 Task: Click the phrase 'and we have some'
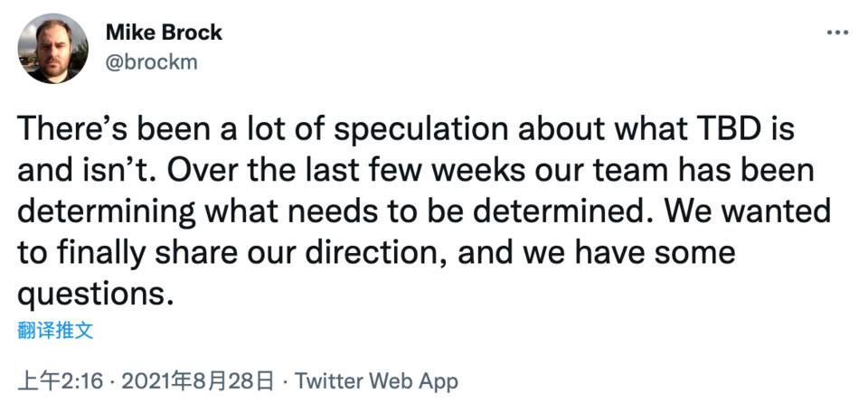(x=597, y=252)
